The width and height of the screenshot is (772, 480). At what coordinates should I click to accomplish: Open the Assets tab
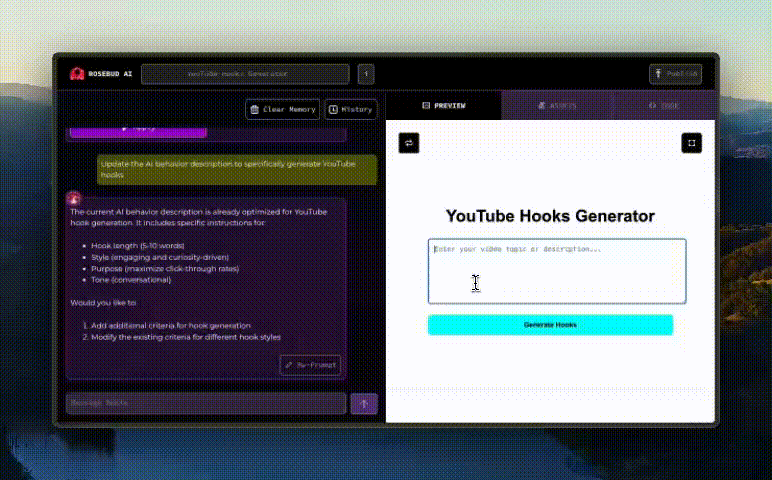(557, 105)
